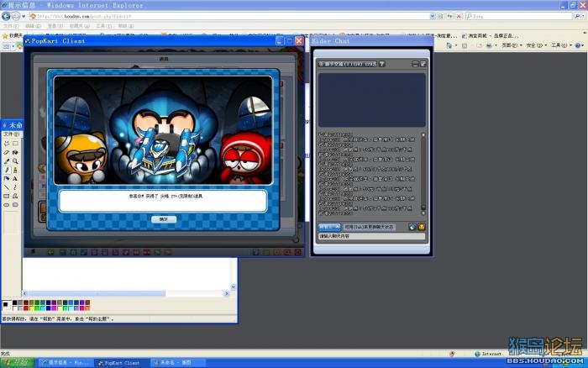
Task: Pick the yellow color swatch in Paint
Action: [x=32, y=308]
